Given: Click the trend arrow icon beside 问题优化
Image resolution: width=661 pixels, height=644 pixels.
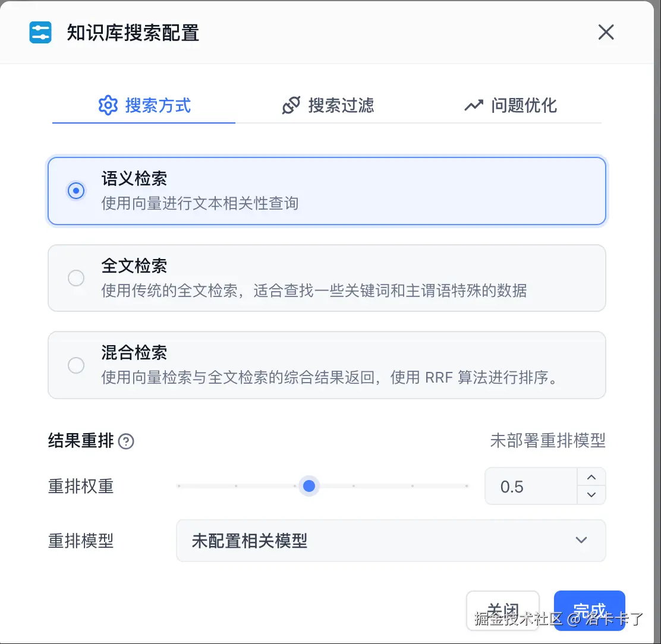Looking at the screenshot, I should [x=474, y=105].
